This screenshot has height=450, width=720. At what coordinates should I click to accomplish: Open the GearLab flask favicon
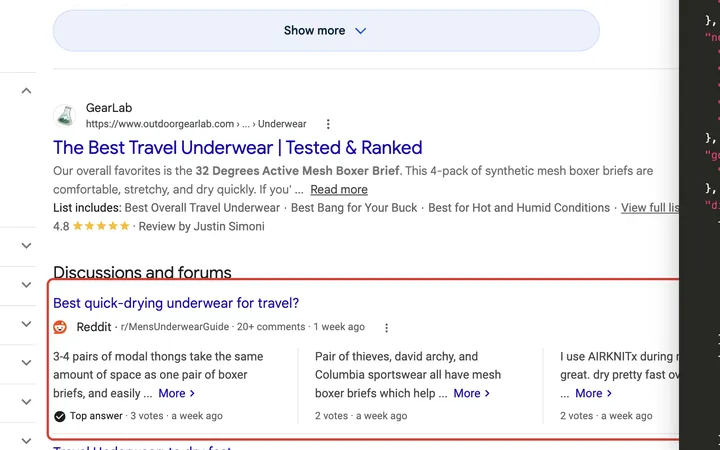point(65,116)
